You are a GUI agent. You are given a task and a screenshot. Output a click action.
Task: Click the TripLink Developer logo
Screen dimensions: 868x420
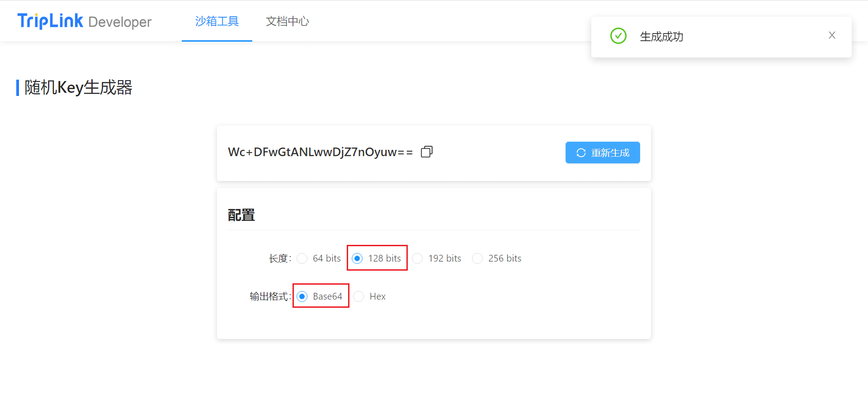(x=84, y=21)
